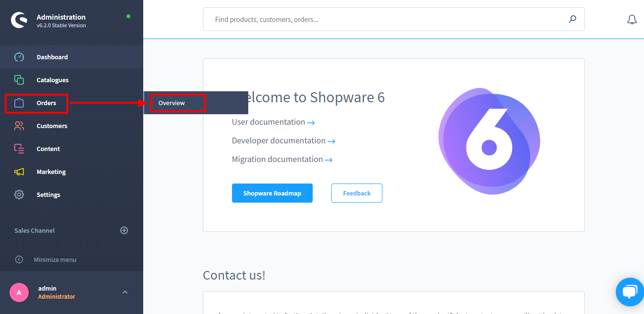Click the Minimize menu arrow icon
The width and height of the screenshot is (644, 314).
pos(19,260)
